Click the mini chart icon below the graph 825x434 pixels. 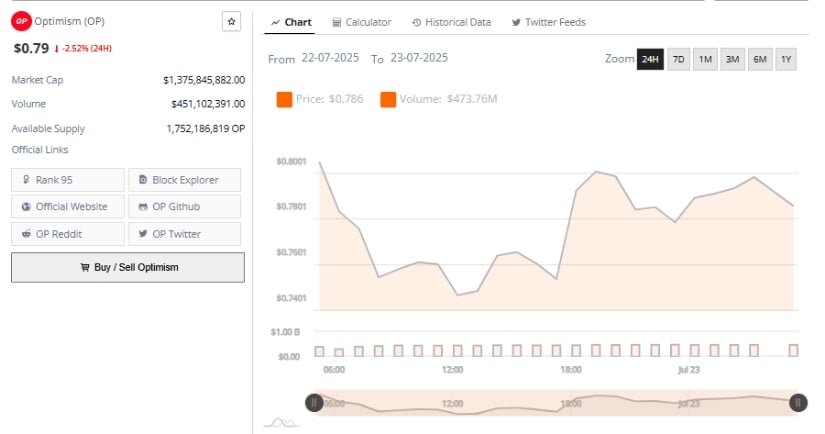click(x=281, y=422)
